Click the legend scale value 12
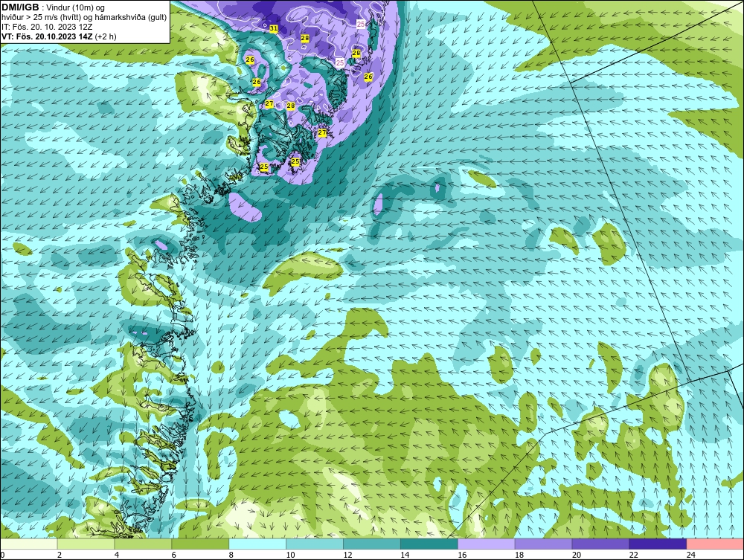The width and height of the screenshot is (744, 560). coord(347,555)
